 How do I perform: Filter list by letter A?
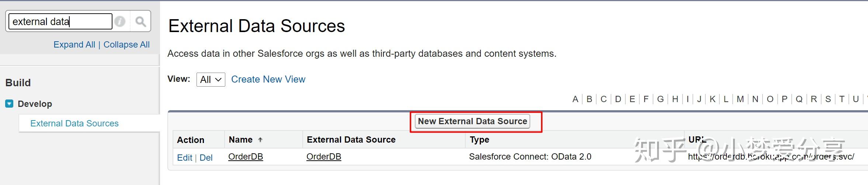pyautogui.click(x=575, y=99)
